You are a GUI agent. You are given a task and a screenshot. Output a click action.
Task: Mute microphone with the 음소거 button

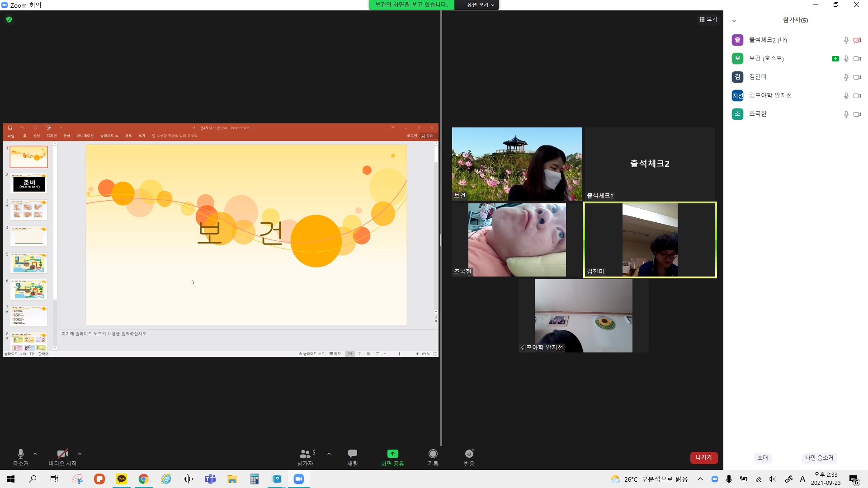coord(20,457)
